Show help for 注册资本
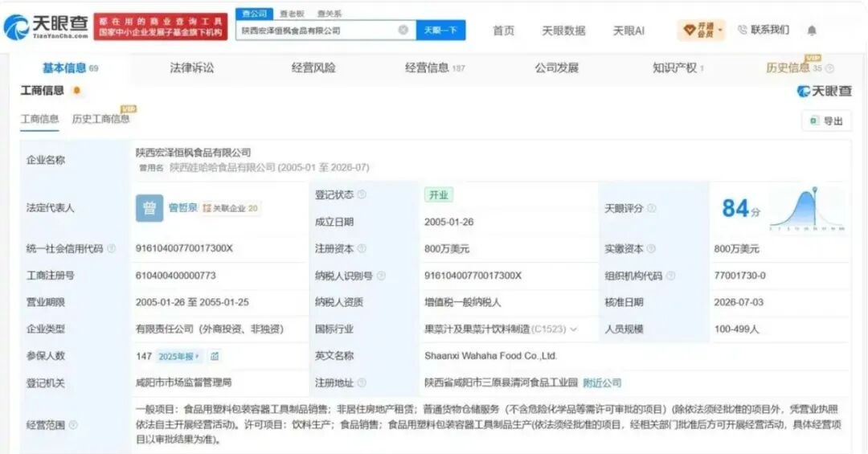868x454 pixels. [x=362, y=248]
